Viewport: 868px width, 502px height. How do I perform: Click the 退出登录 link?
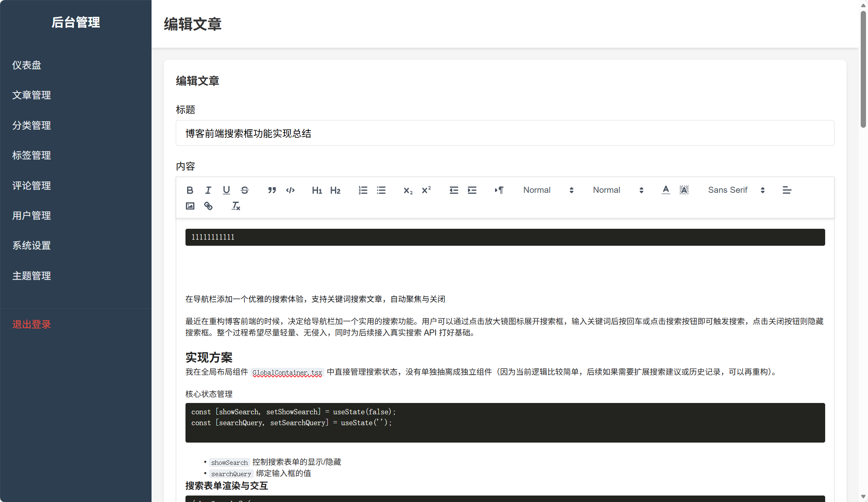[x=32, y=324]
